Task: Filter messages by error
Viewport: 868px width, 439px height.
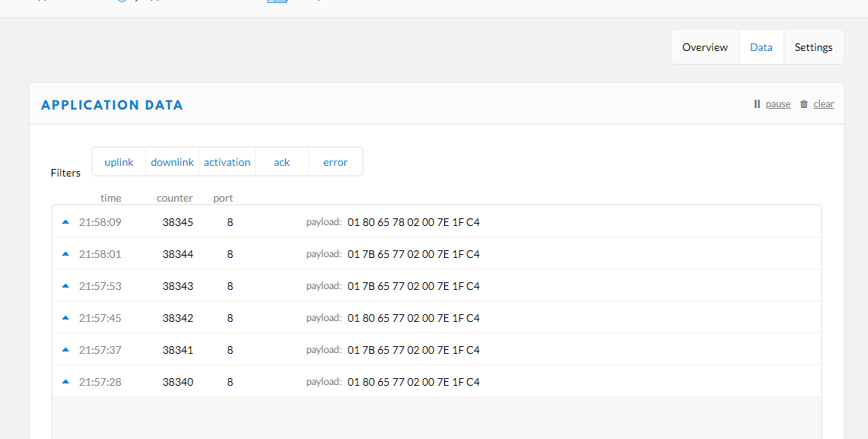Action: pyautogui.click(x=335, y=162)
